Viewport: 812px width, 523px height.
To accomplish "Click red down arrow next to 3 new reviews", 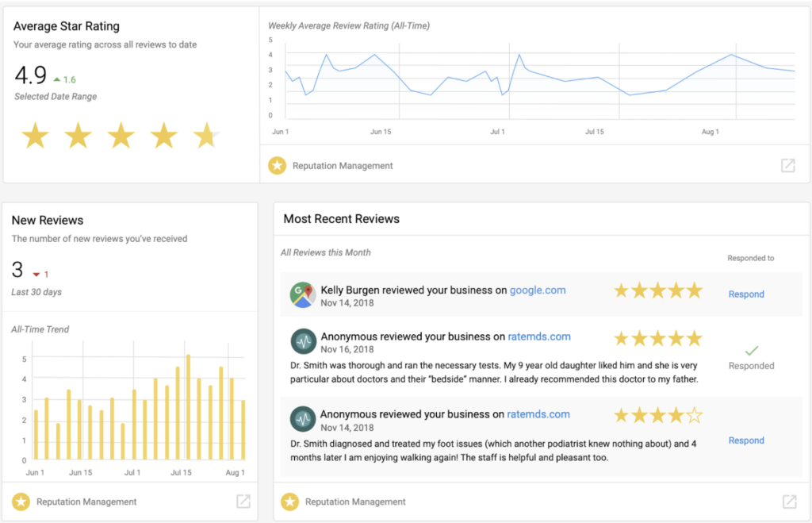I will 36,275.
